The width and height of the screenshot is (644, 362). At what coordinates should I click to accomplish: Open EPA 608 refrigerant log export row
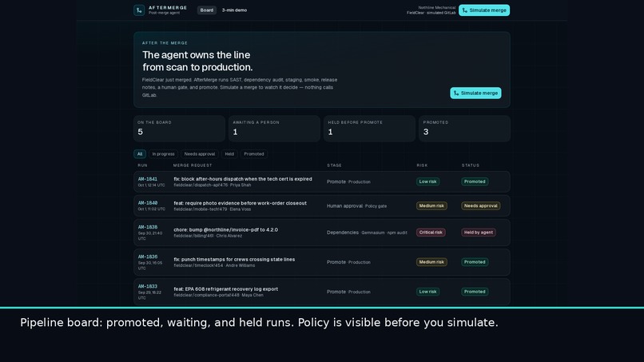(322, 292)
